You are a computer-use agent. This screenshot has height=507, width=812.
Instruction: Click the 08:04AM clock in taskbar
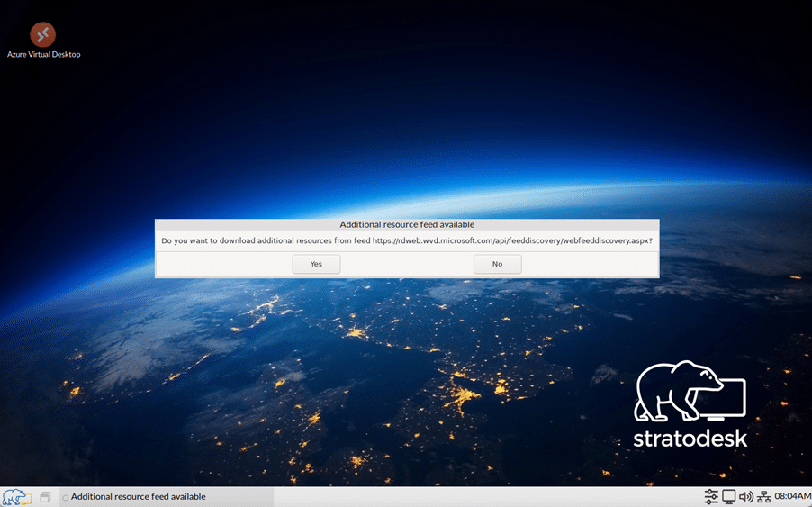tap(792, 496)
